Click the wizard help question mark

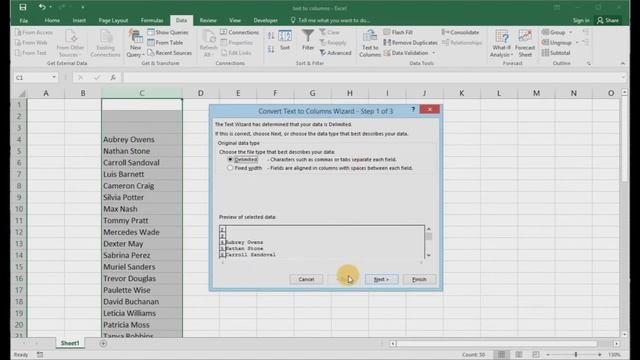coord(413,109)
